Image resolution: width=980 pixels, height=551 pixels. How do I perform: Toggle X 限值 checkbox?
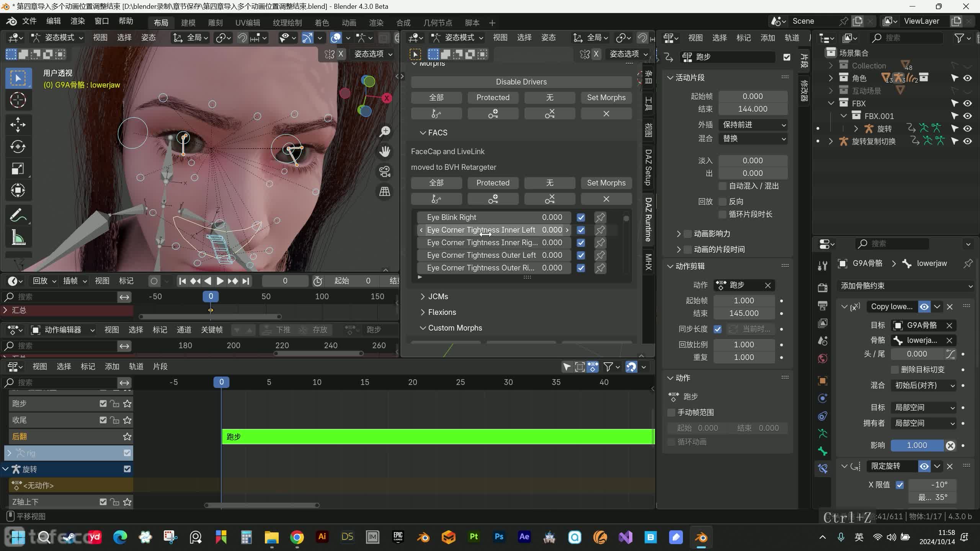click(900, 485)
